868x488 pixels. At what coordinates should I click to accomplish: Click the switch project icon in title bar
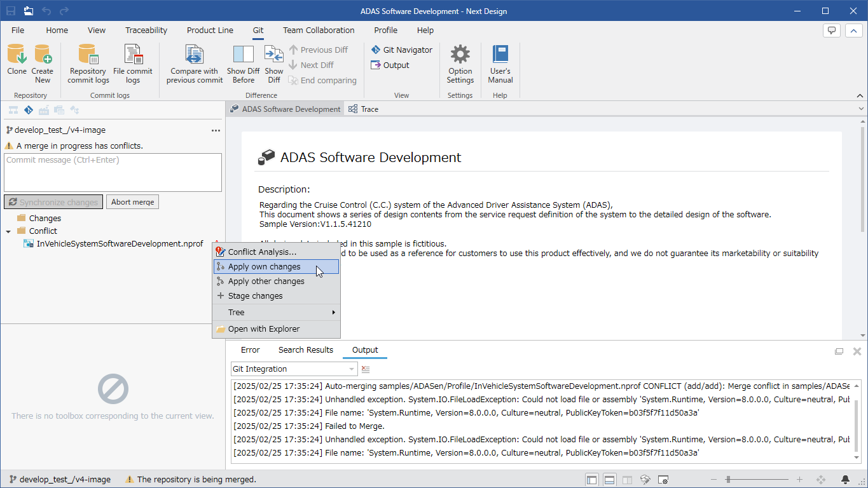coord(29,11)
